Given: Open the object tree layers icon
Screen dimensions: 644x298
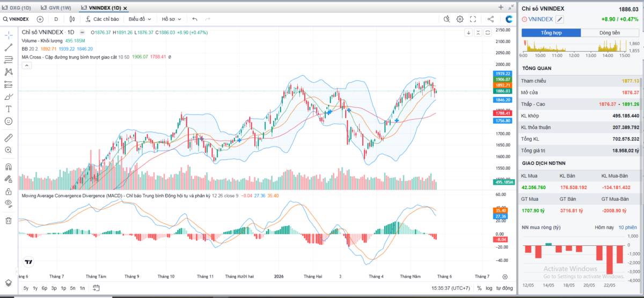Looking at the screenshot, I should tap(9, 282).
